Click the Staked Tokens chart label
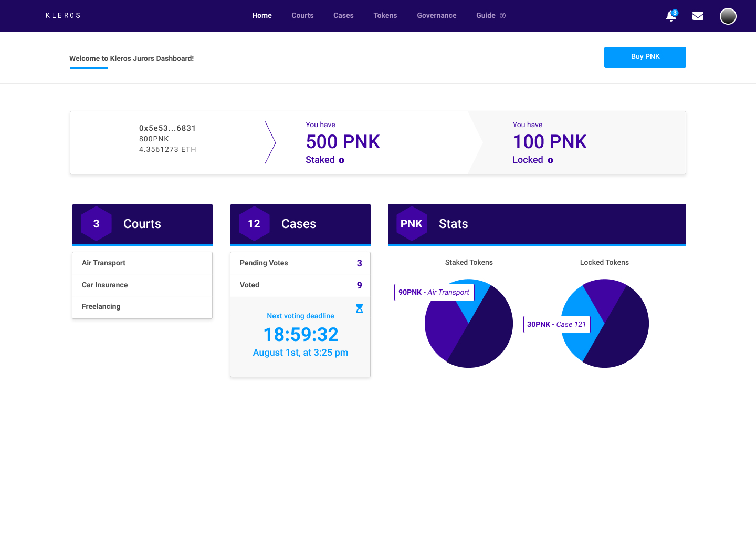 click(x=469, y=263)
